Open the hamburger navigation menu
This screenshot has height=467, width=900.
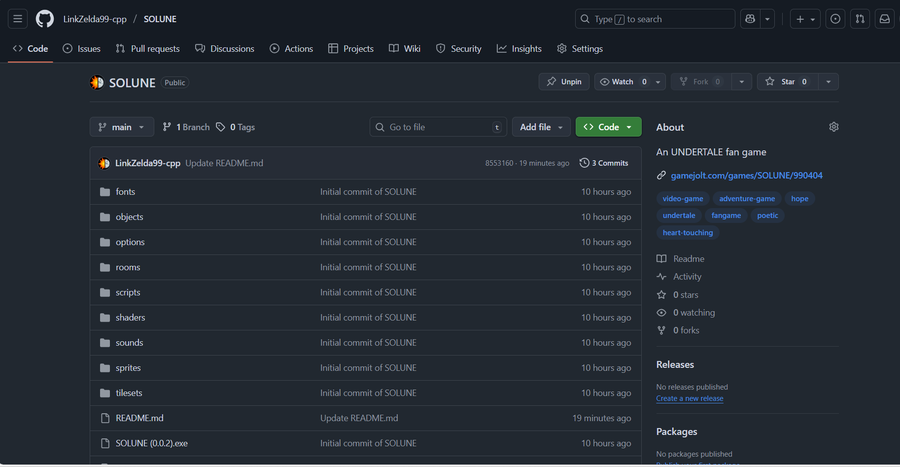tap(17, 19)
